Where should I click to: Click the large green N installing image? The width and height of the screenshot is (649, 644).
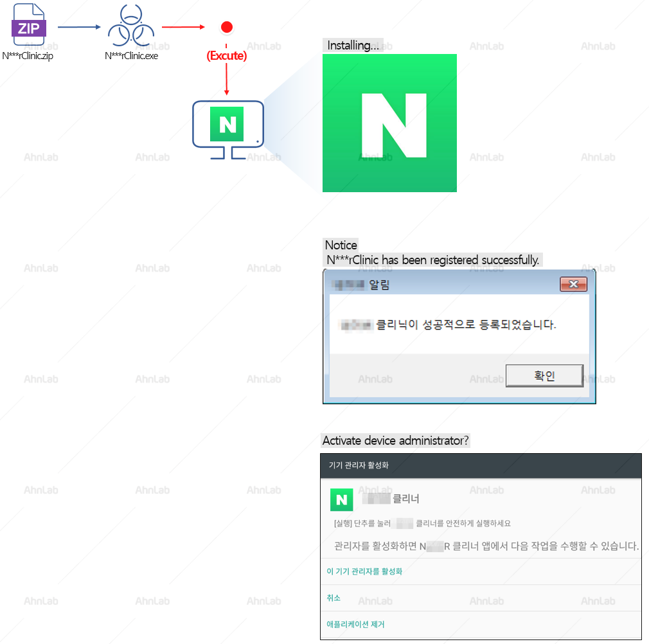point(389,123)
